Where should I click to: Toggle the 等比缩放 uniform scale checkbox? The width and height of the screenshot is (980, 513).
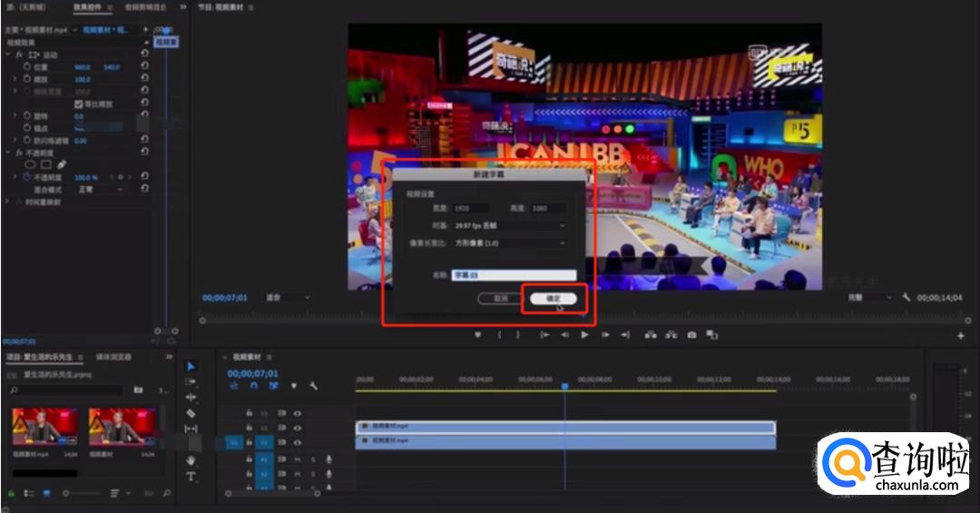point(78,104)
